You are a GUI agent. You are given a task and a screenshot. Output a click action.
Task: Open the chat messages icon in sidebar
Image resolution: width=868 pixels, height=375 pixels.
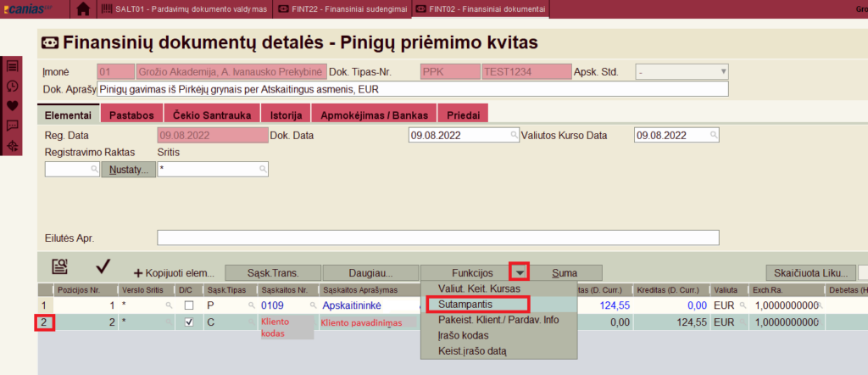tap(13, 126)
